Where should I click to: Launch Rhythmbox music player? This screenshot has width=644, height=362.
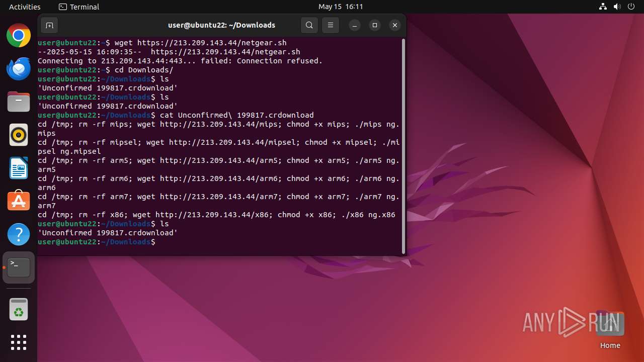point(19,135)
